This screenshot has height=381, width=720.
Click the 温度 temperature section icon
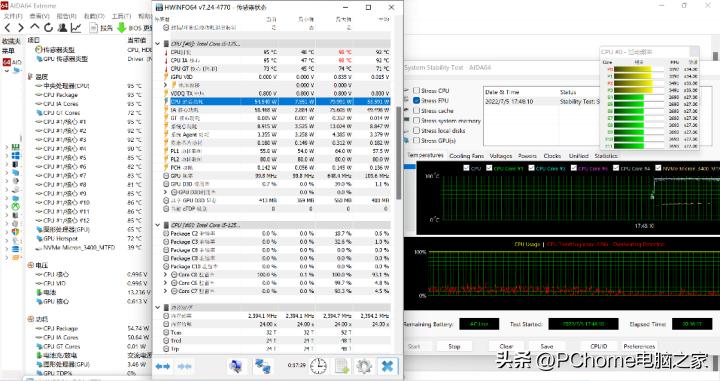(30, 77)
